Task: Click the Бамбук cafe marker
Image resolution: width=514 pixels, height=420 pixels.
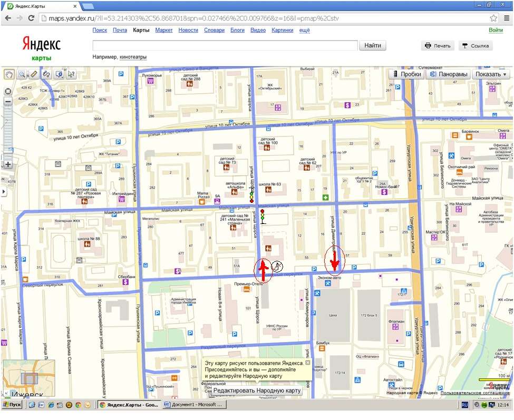Action: [322, 348]
